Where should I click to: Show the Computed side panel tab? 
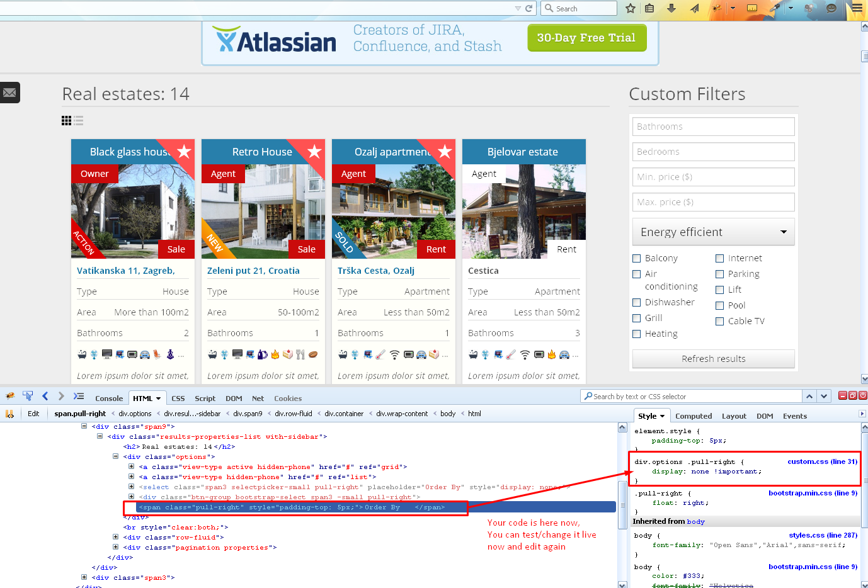(694, 416)
